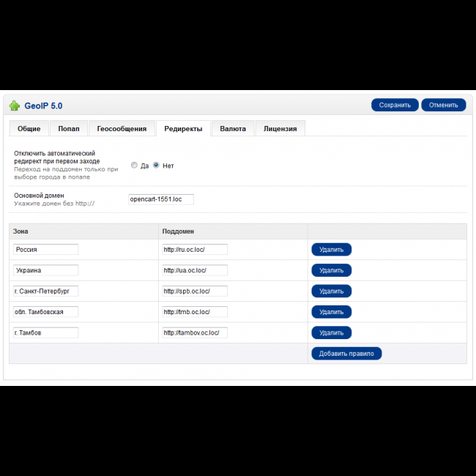The image size is (476, 476).
Task: Click Добавить правило button
Action: click(x=346, y=354)
